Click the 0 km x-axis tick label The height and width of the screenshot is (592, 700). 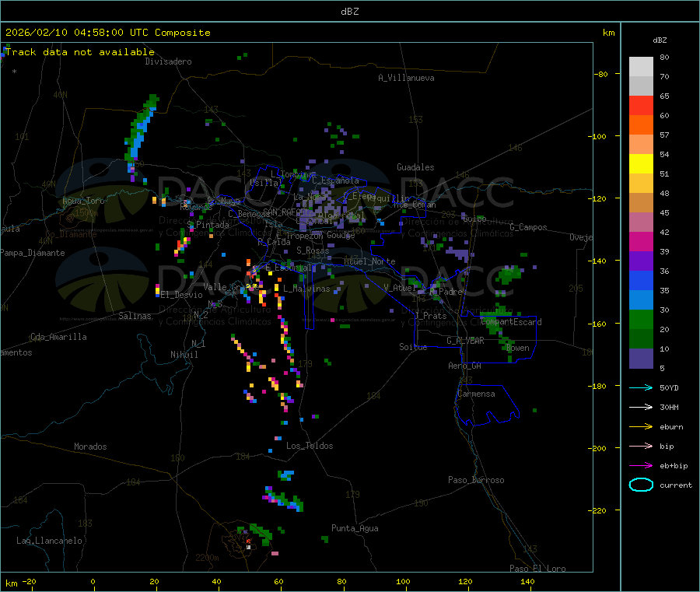[93, 581]
